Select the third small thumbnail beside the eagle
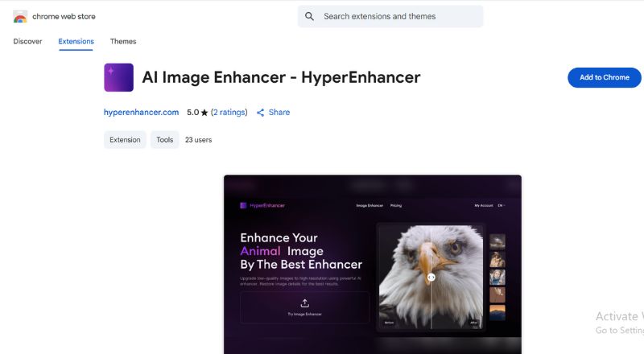The image size is (644, 354). click(497, 278)
